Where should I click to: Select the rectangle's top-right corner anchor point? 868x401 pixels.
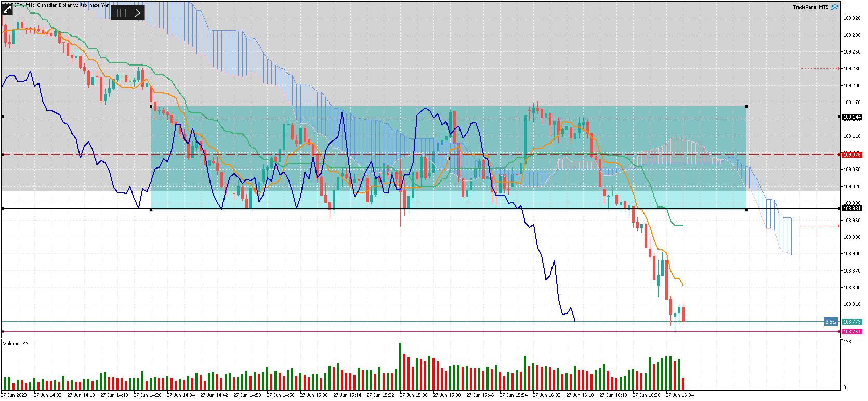tap(747, 106)
